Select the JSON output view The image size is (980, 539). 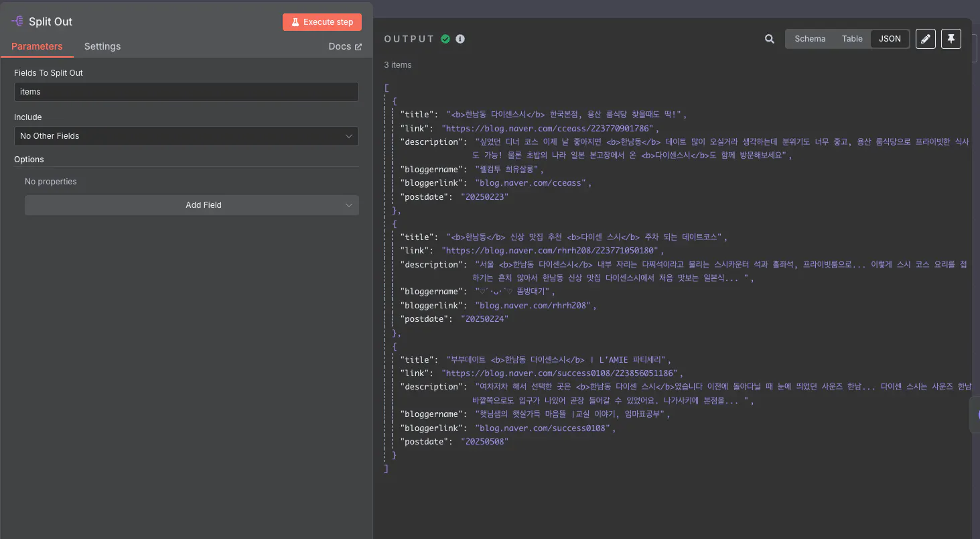pyautogui.click(x=890, y=39)
